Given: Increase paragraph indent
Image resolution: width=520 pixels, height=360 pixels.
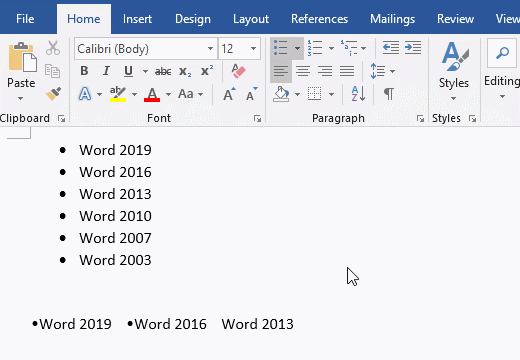Looking at the screenshot, I should (x=413, y=48).
